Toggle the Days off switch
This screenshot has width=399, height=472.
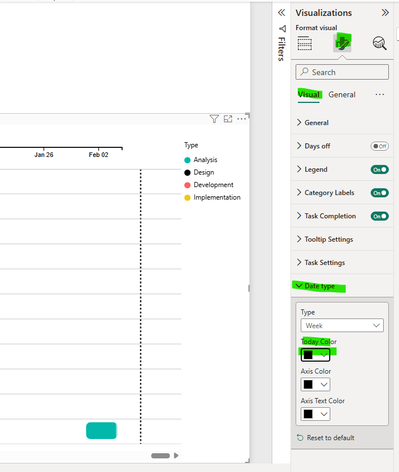coord(379,146)
